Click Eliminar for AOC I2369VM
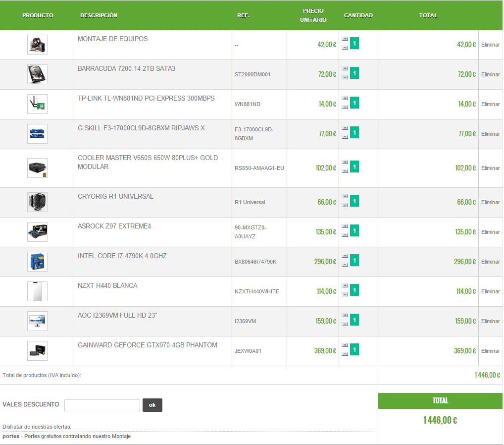Image resolution: width=504 pixels, height=445 pixels. point(490,321)
